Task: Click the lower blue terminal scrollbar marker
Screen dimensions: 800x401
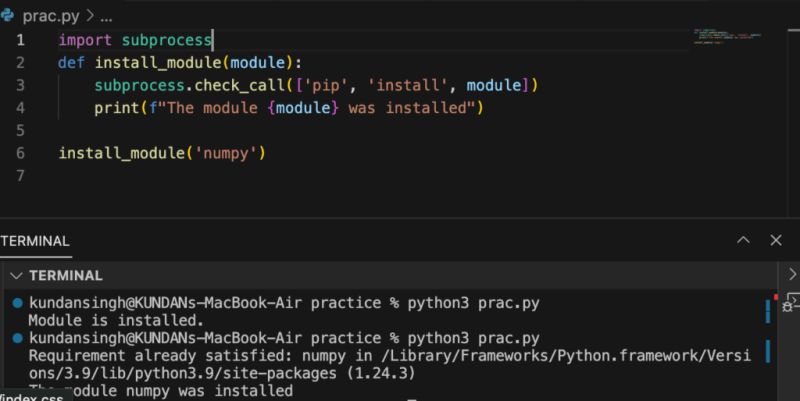Action: (767, 352)
